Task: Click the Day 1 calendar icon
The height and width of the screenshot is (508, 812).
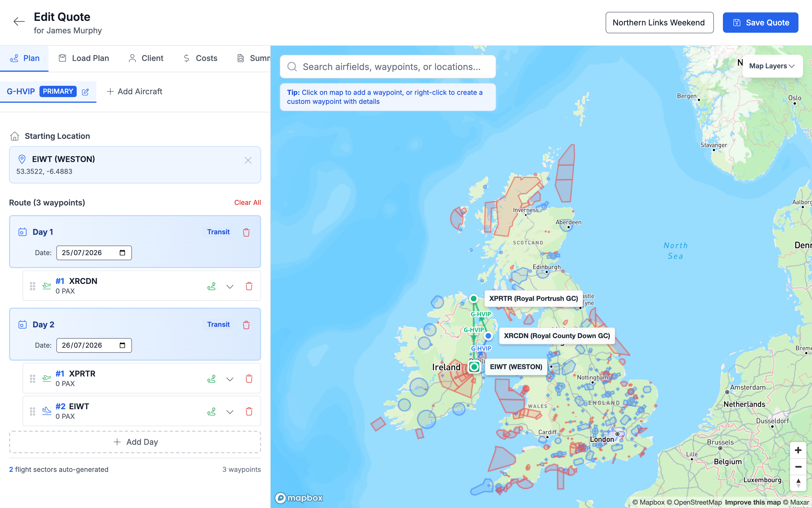Action: pos(23,232)
